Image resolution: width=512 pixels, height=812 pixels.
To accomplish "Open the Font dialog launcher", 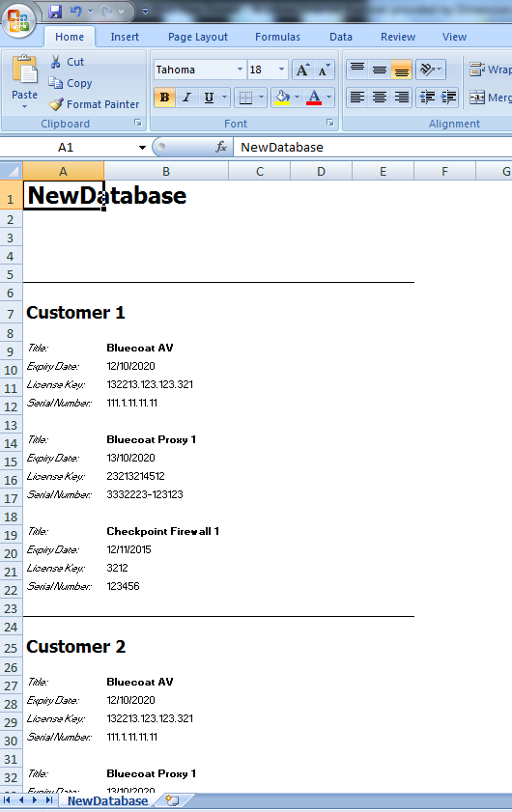I will click(x=329, y=123).
